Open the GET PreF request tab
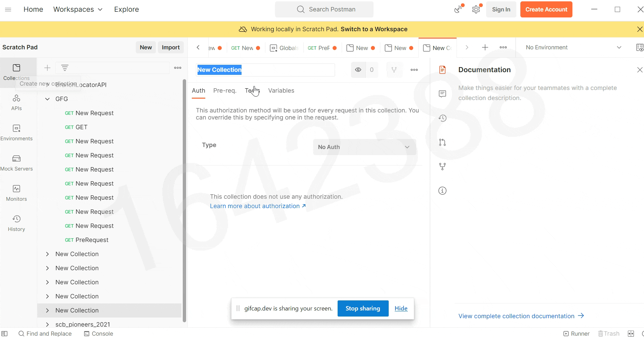644x338 pixels. 322,48
